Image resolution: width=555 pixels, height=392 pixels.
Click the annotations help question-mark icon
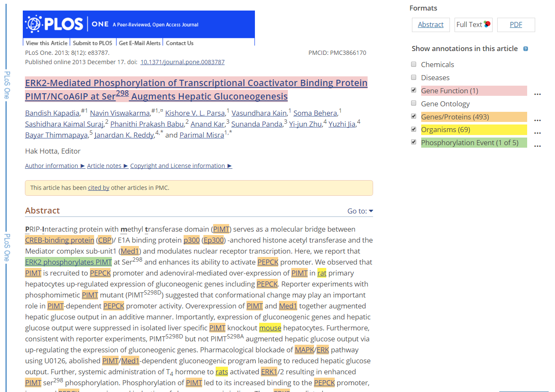(525, 49)
